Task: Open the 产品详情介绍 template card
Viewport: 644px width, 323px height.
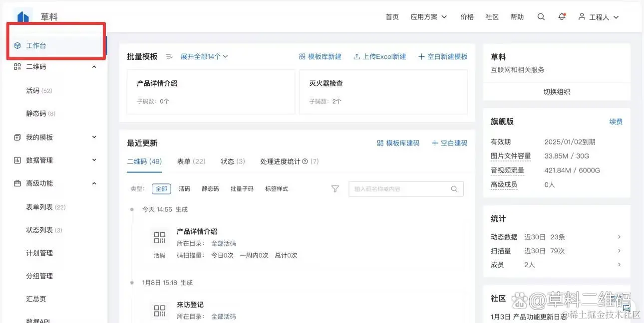Action: click(211, 92)
